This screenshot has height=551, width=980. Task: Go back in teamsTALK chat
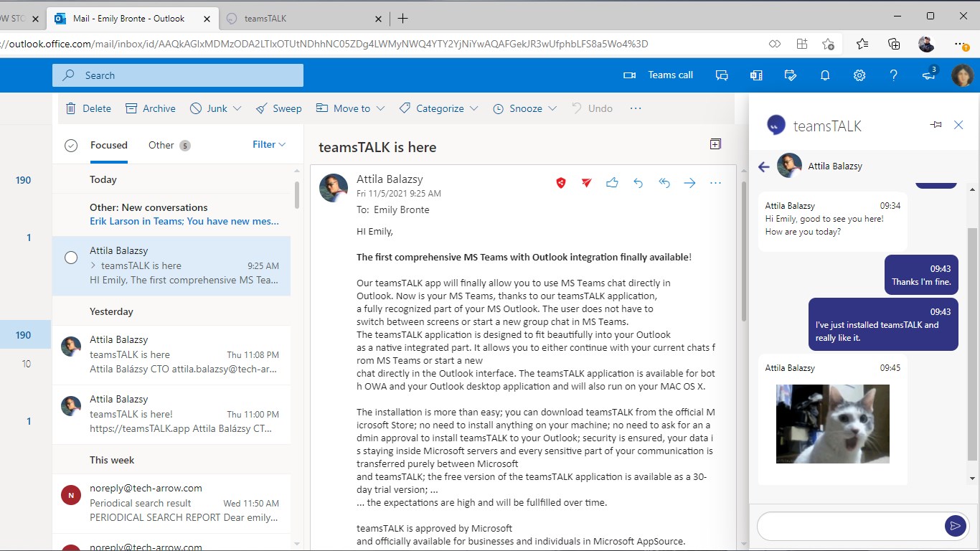coord(763,166)
